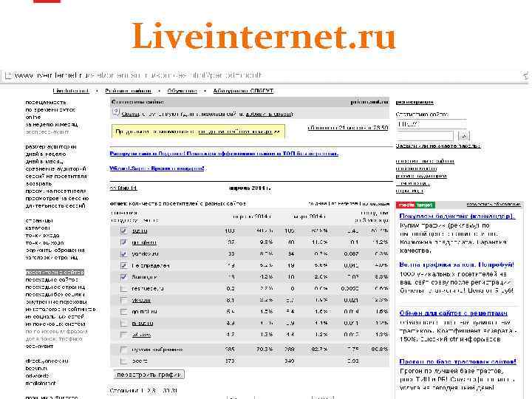
Task: Open 'из социальных сетей' report
Action: 55,316
